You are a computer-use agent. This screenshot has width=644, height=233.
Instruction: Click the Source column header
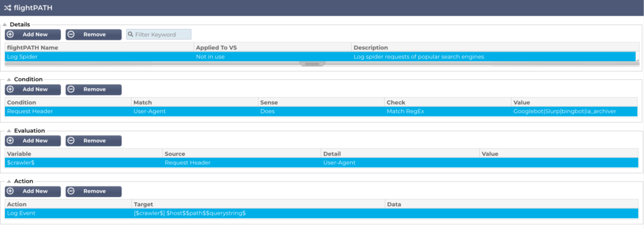click(x=241, y=154)
